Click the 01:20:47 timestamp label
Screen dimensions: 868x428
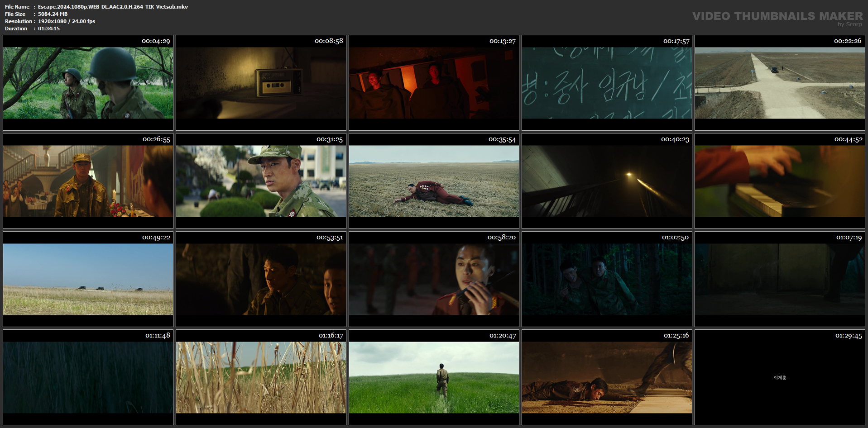[x=503, y=336]
